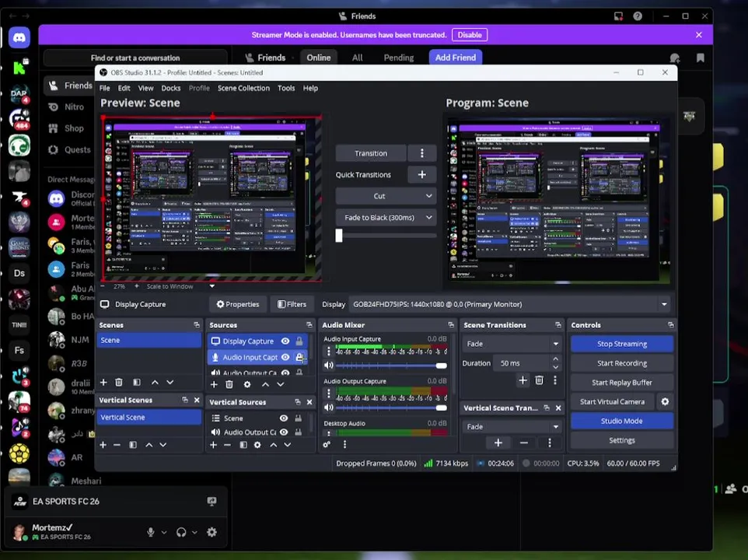Move Scene down in Scenes list

[x=170, y=383]
